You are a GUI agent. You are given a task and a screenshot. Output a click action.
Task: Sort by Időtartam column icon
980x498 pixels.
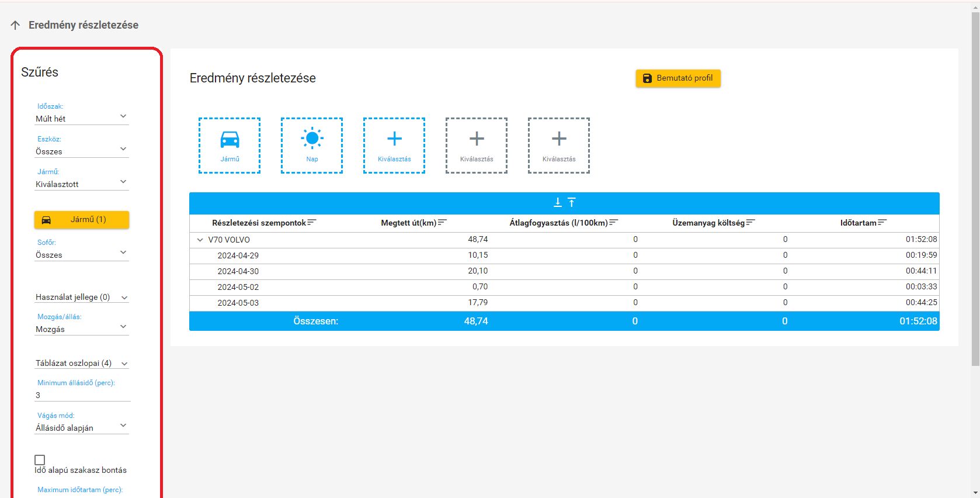tap(882, 223)
